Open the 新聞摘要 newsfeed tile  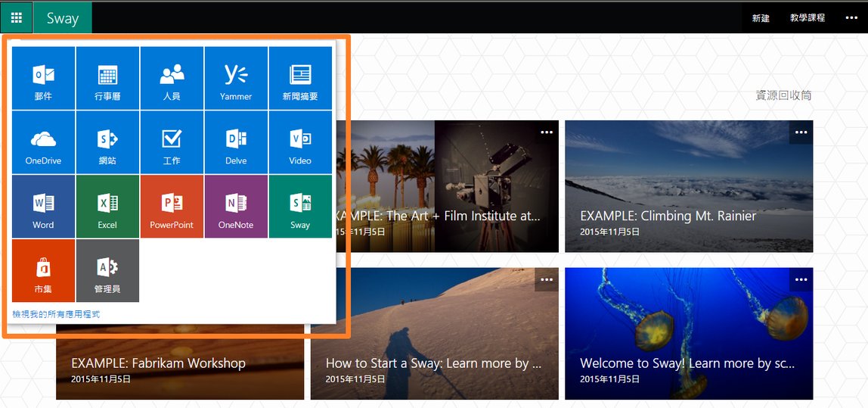[x=300, y=78]
